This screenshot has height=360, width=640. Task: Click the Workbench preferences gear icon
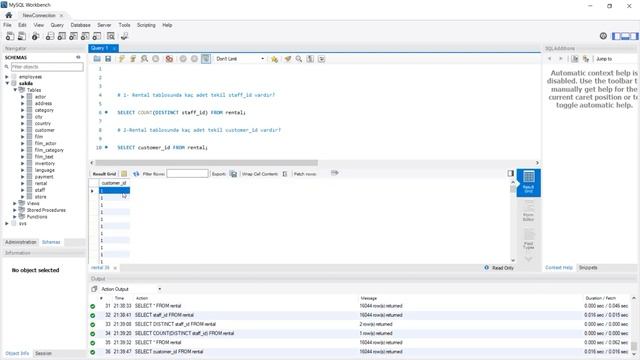pos(603,36)
